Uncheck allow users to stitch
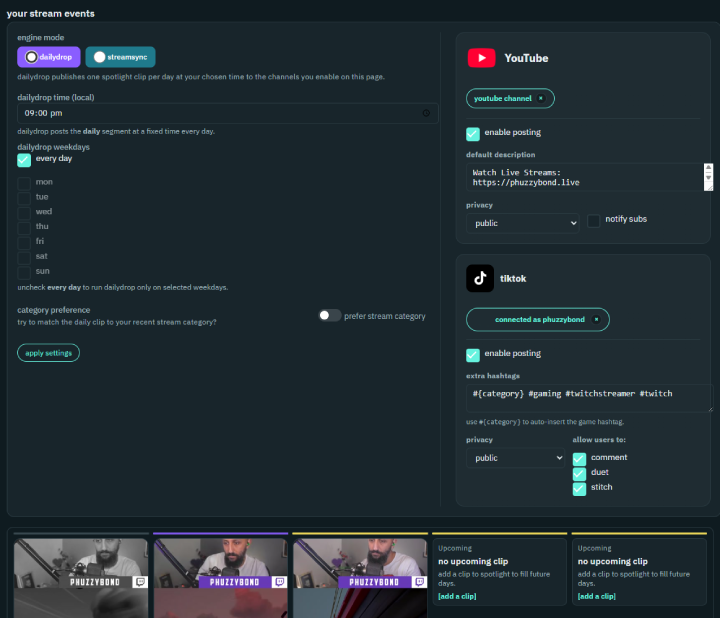This screenshot has height=618, width=720. [x=579, y=489]
